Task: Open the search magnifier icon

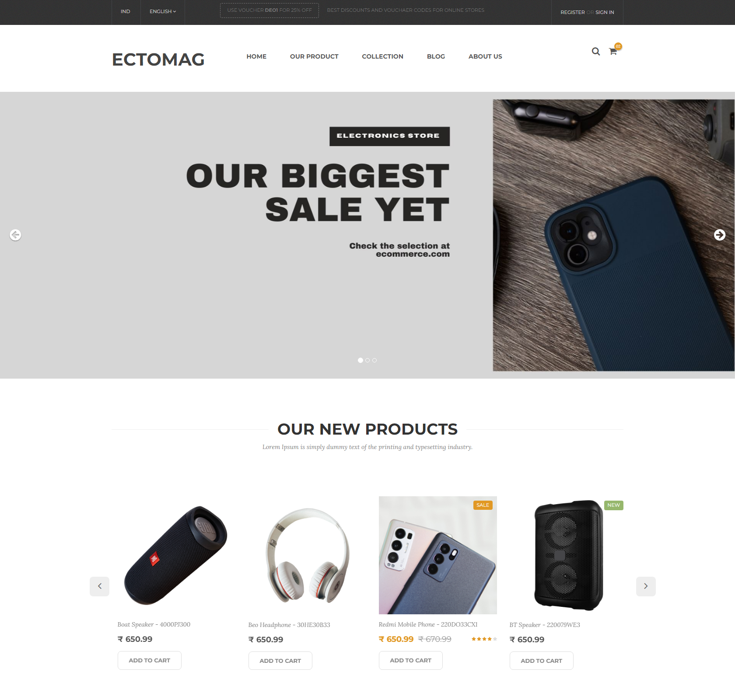Action: 595,52
